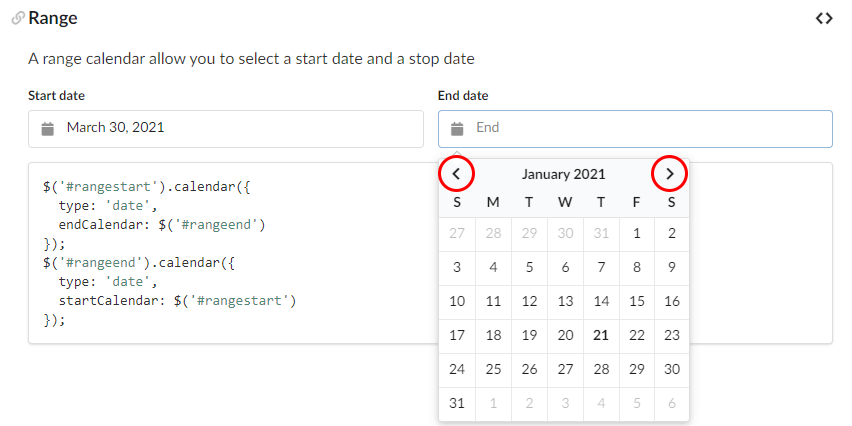Pick January 10 in the calendar

point(457,302)
